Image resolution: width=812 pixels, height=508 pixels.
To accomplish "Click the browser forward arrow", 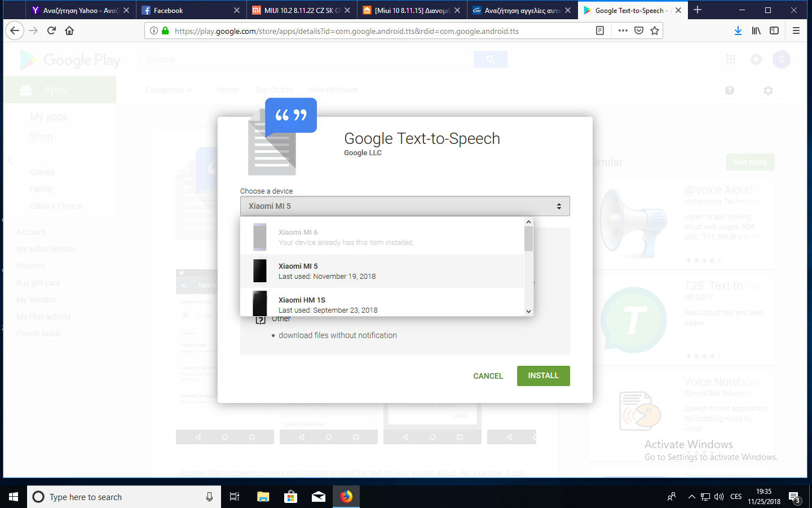I will 33,30.
